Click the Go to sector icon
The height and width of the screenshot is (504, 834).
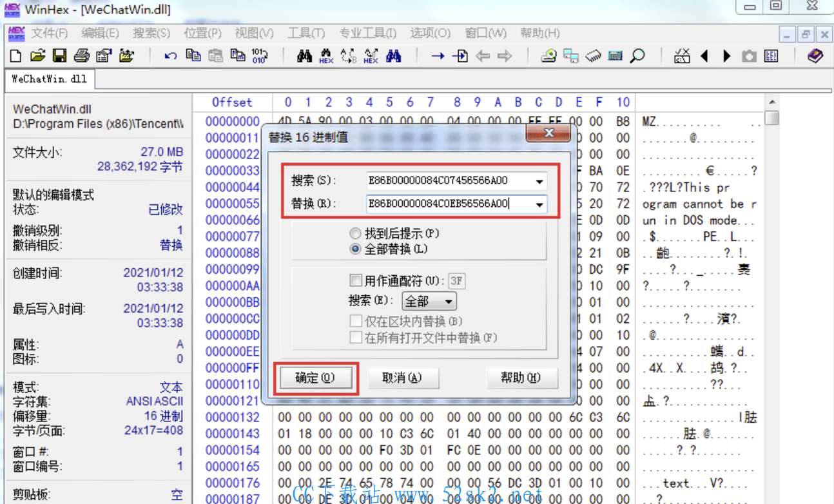click(x=460, y=56)
